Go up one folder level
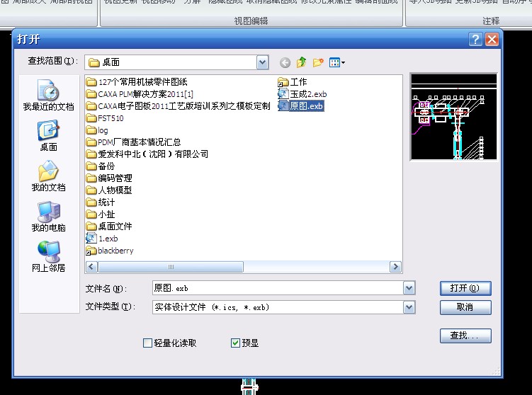This screenshot has width=532, height=395. [x=301, y=62]
